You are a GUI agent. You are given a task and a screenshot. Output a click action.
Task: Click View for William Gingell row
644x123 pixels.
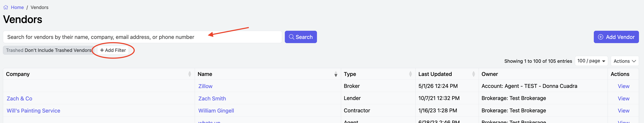click(623, 110)
